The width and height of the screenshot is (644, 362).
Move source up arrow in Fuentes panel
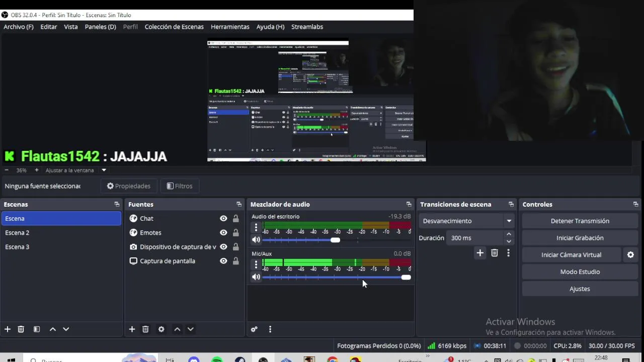(x=177, y=329)
